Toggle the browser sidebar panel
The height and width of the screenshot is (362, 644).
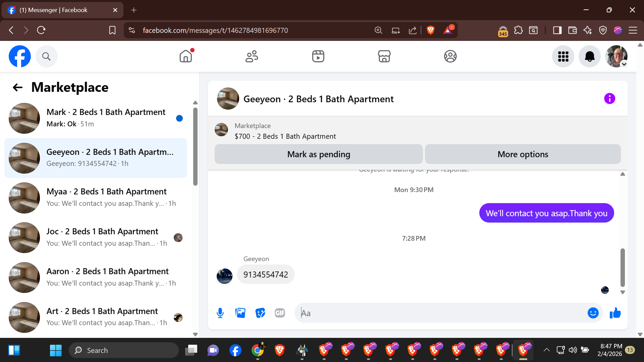[x=557, y=30]
